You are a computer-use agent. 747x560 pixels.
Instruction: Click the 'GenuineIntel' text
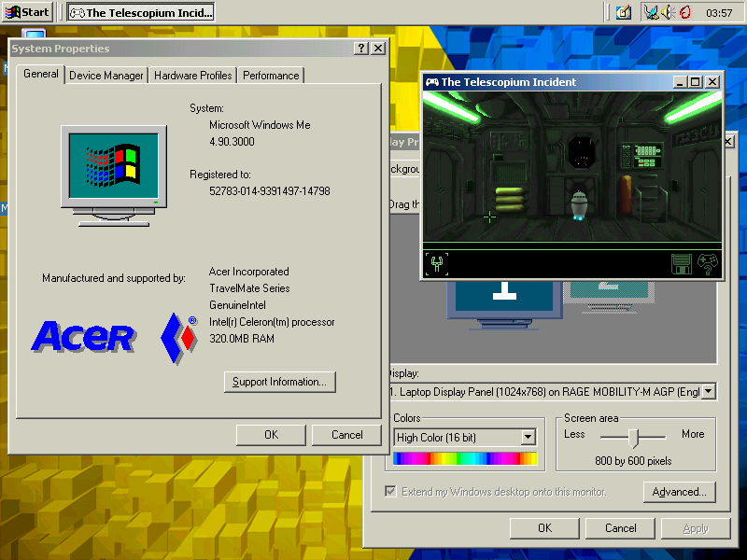coord(237,305)
